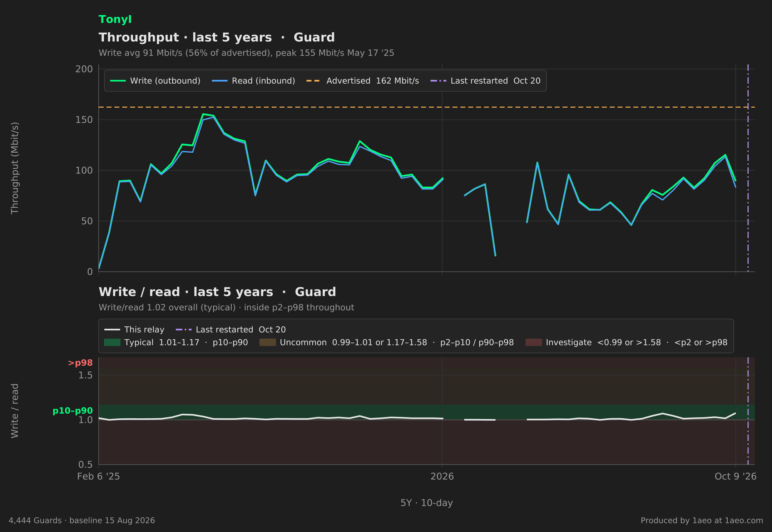Click the green Write legend line swatch
Image resolution: width=772 pixels, height=532 pixels.
coord(118,81)
